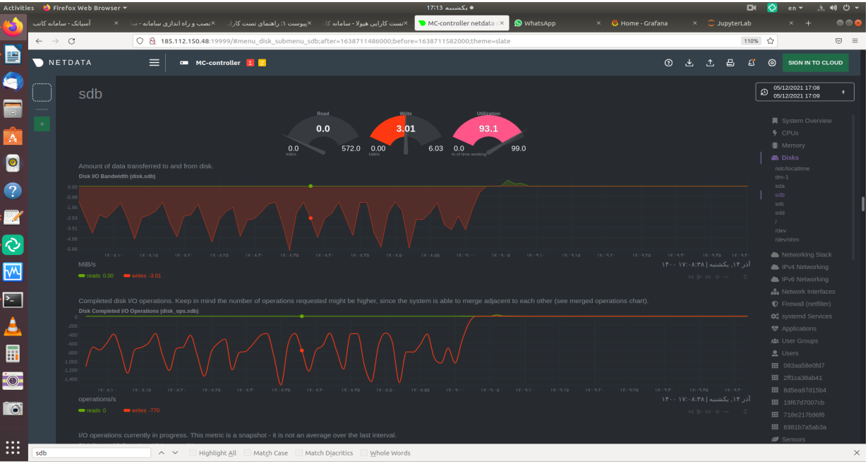Screen dimensions: 868x464
Task: Switch to the Home - Grafana tab
Action: [x=650, y=23]
